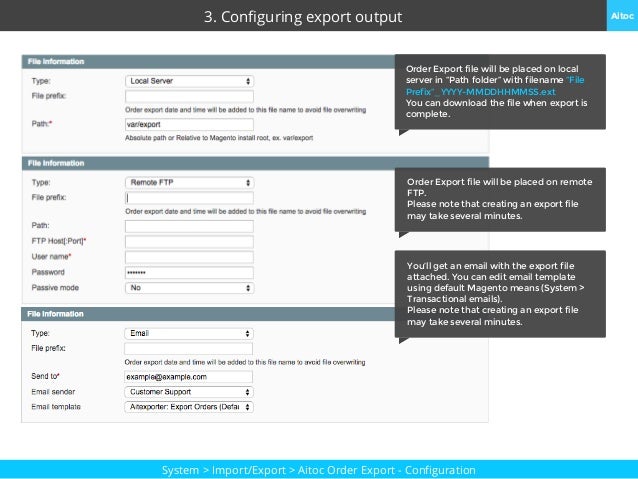
Task: Click the 'Email template' label
Action: click(56, 407)
